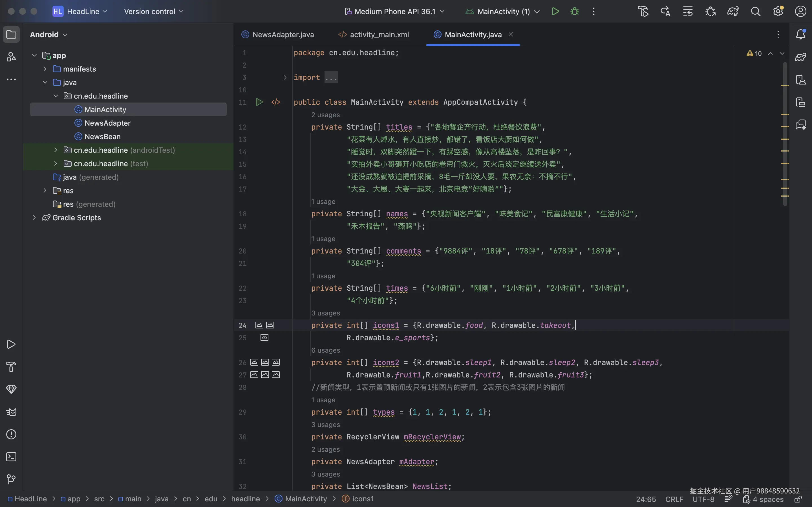Viewport: 812px width, 507px height.
Task: Open the Git version control tool window
Action: tap(11, 479)
